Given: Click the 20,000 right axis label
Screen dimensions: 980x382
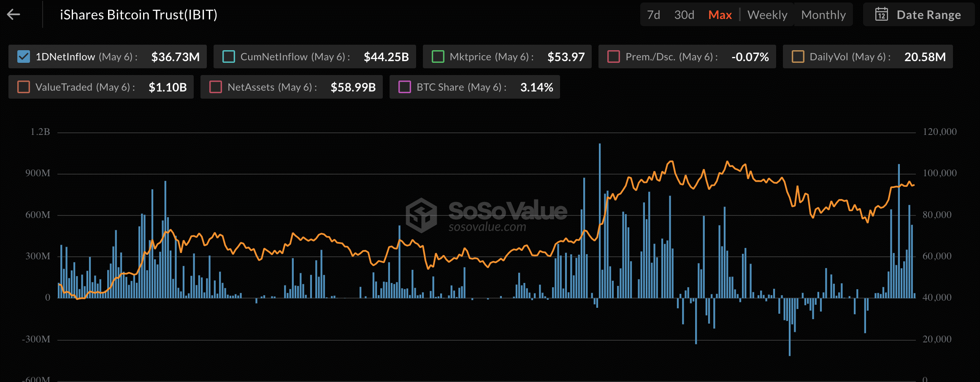Looking at the screenshot, I should 937,339.
